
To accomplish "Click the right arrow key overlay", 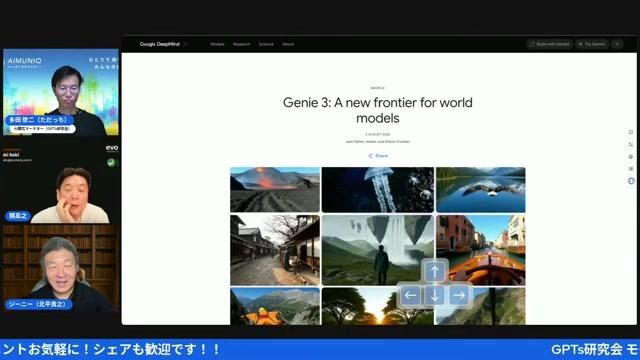I will click(459, 295).
